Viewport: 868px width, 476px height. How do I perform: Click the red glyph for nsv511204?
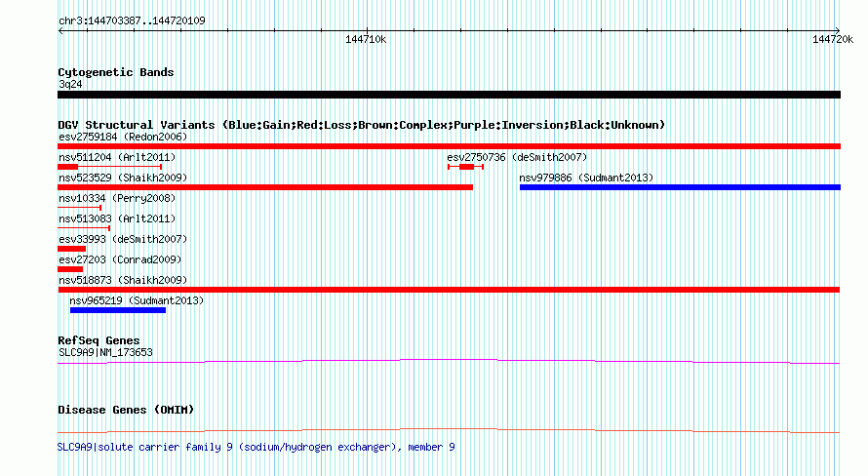click(x=109, y=167)
